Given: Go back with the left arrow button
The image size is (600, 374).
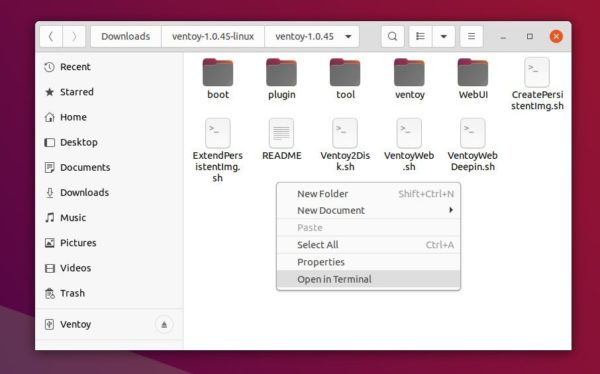Looking at the screenshot, I should pyautogui.click(x=51, y=36).
